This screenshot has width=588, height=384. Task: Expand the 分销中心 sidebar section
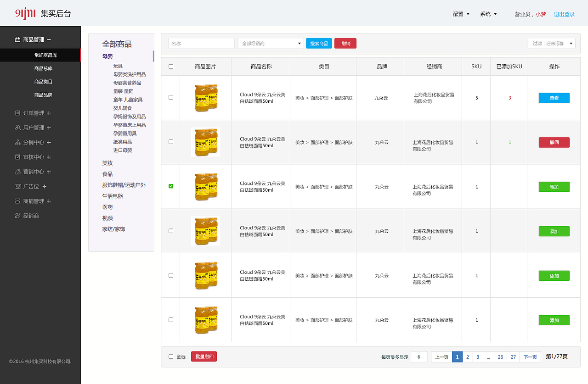coord(49,142)
